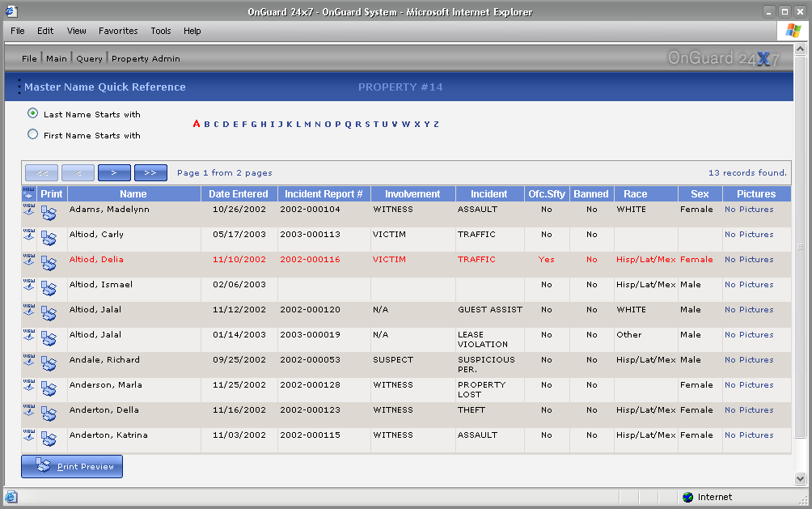This screenshot has width=812, height=509.
Task: Click the print icon for Altiod, Carly
Action: [x=49, y=239]
